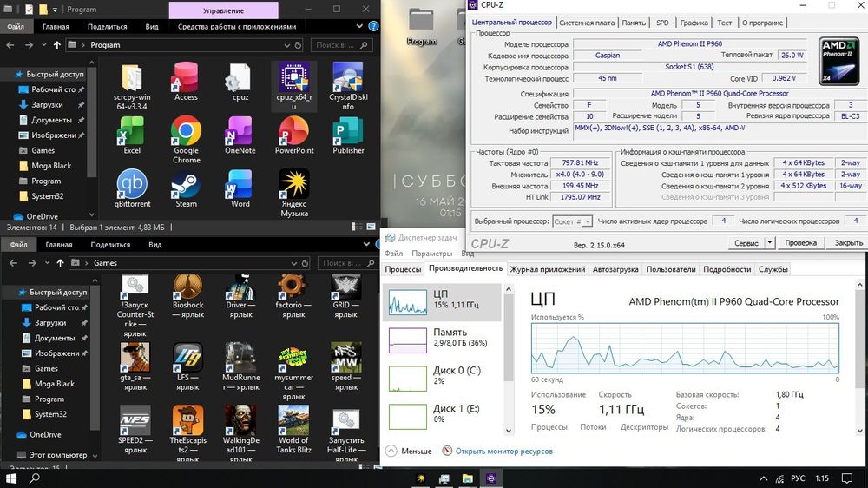Click the Закрыть button in CPU-Z
The height and width of the screenshot is (488, 868).
coord(847,242)
